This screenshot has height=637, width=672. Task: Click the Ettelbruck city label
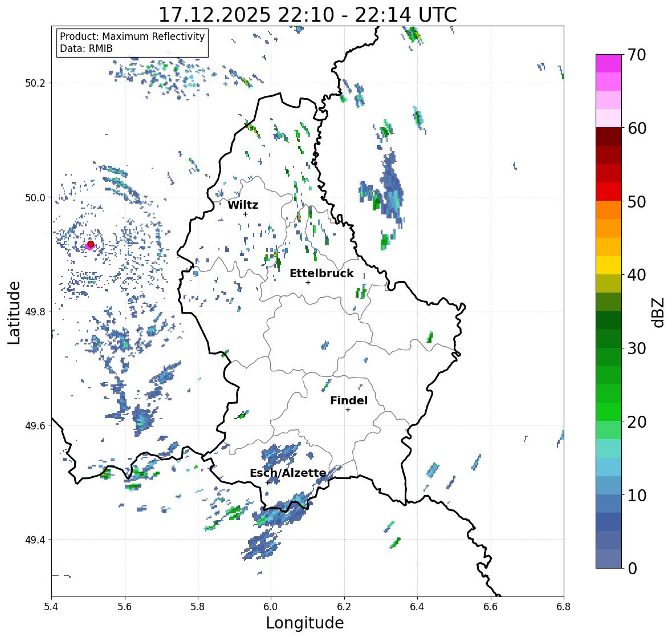321,273
